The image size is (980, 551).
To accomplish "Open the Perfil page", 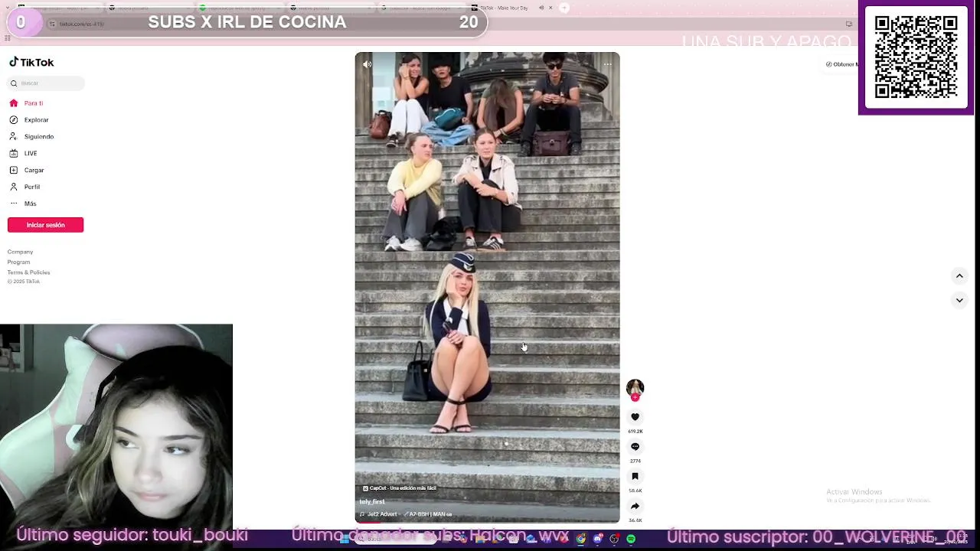I will coord(24,187).
